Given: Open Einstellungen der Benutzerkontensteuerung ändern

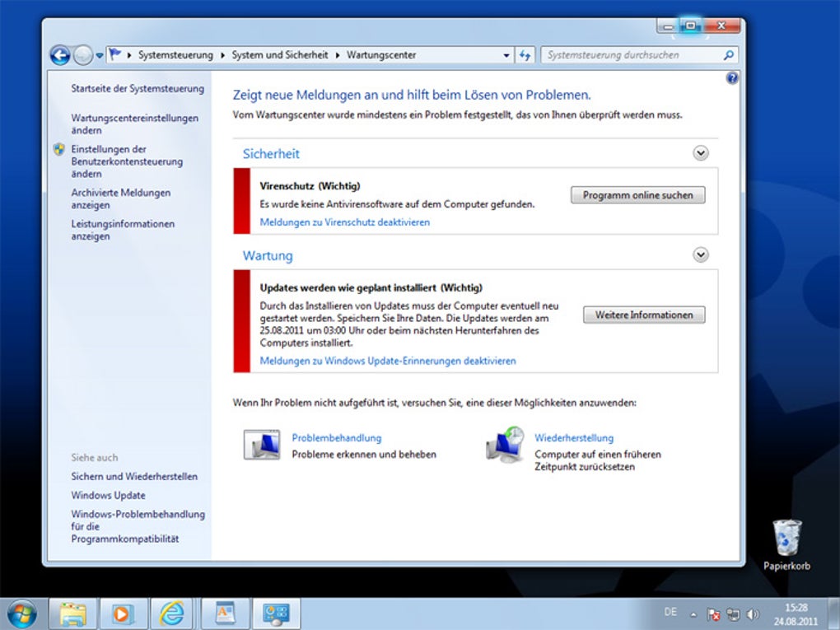Looking at the screenshot, I should click(x=127, y=161).
